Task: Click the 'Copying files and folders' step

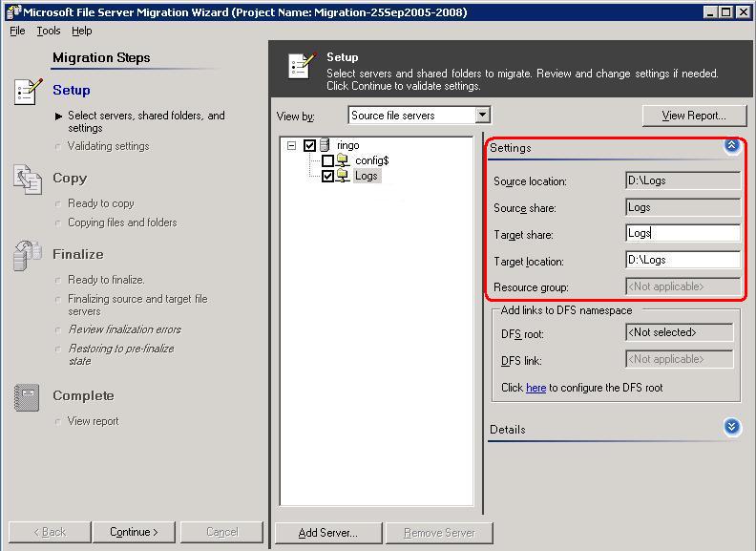Action: pos(122,223)
